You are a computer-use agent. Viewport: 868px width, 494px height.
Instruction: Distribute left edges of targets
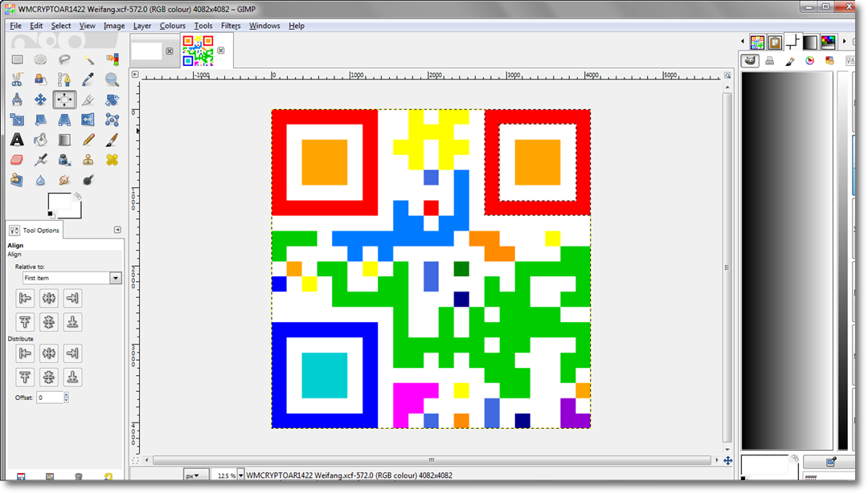pyautogui.click(x=25, y=353)
